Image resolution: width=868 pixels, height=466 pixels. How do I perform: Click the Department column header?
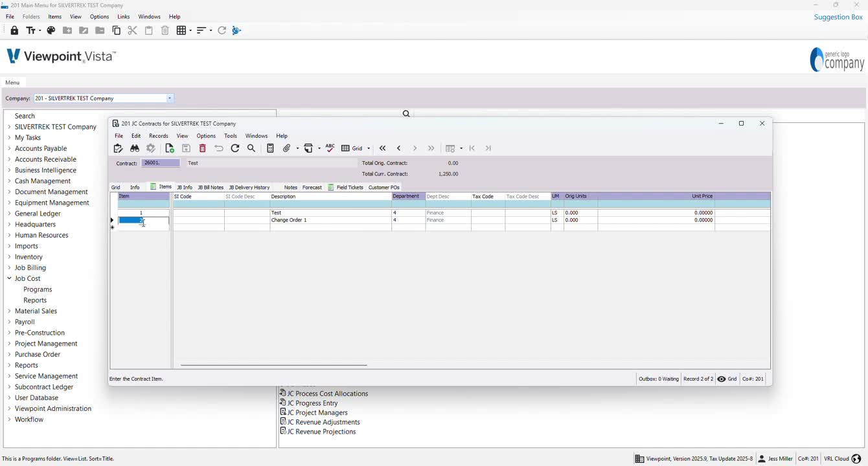click(x=408, y=196)
